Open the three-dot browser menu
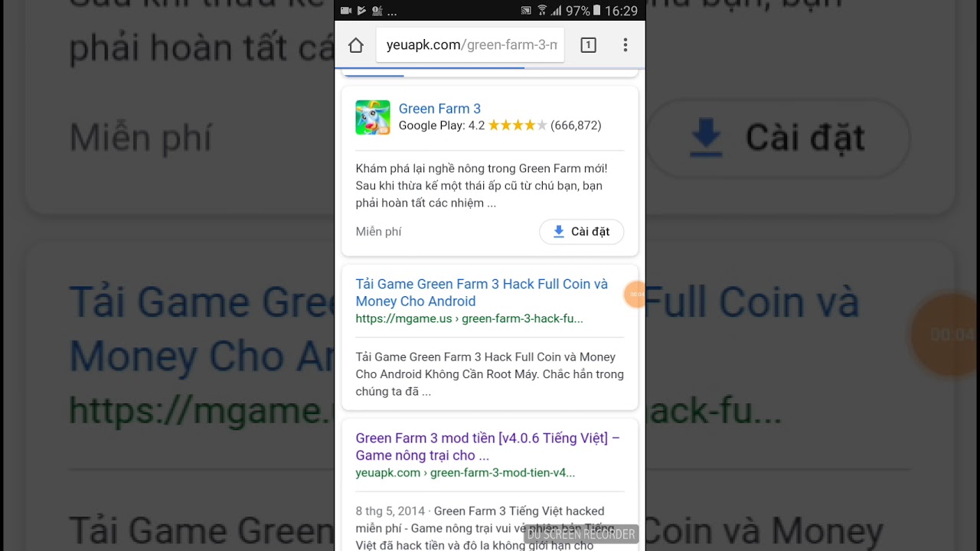Viewport: 980px width, 551px height. point(625,45)
